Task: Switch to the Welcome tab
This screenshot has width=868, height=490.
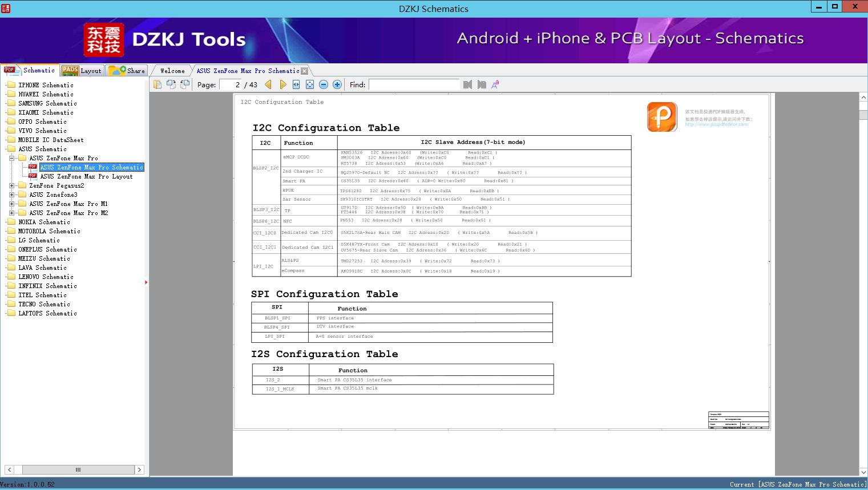Action: click(172, 71)
